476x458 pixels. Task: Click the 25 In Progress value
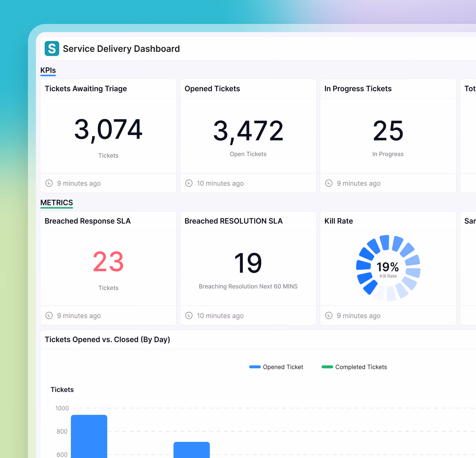coord(388,131)
